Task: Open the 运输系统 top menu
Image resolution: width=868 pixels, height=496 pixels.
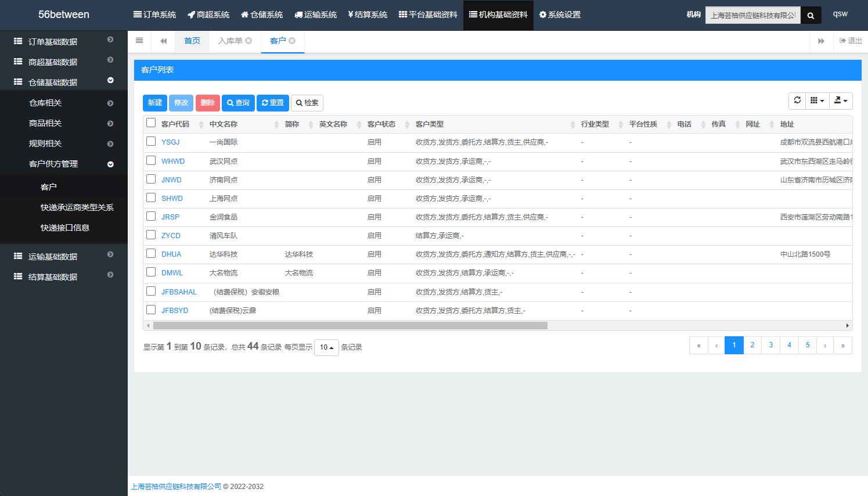Action: click(316, 15)
